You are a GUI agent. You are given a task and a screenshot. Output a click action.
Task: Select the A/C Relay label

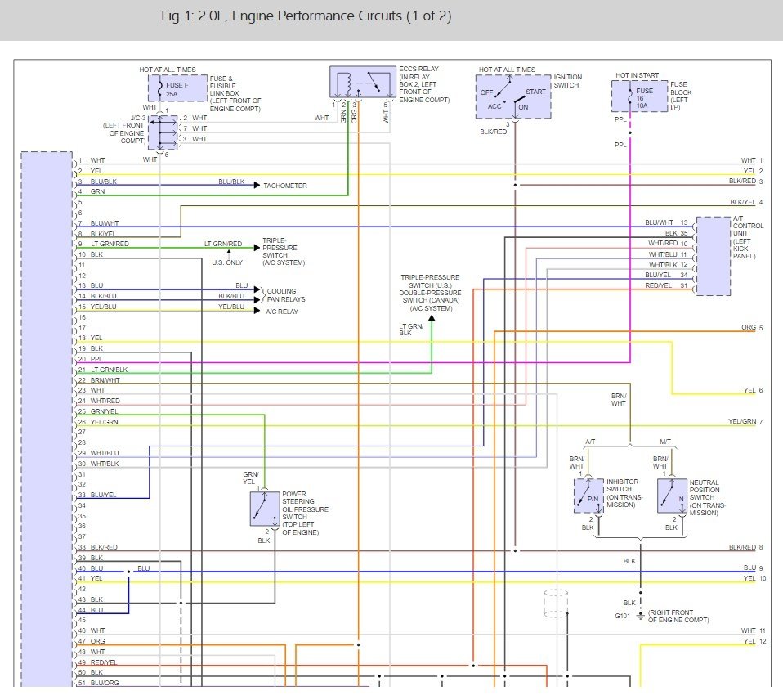[x=281, y=312]
